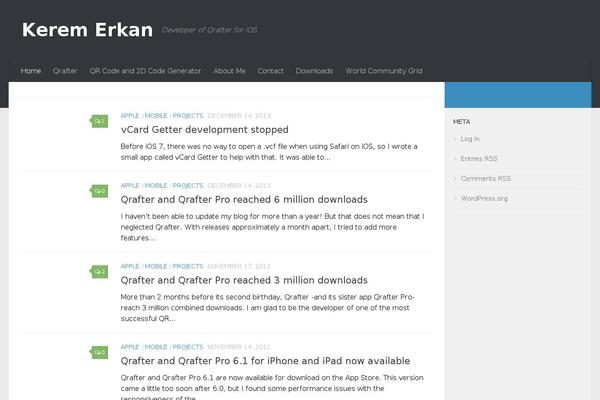Select APPLE category on 3 million downloads post
Screen dimensions: 600x400
tap(130, 266)
